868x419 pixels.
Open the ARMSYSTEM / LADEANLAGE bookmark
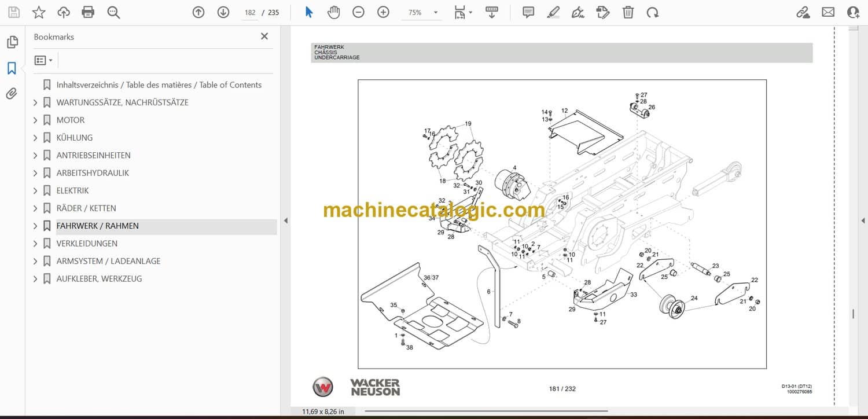click(108, 262)
